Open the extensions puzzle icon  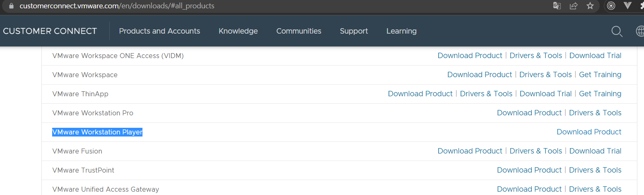642,6
